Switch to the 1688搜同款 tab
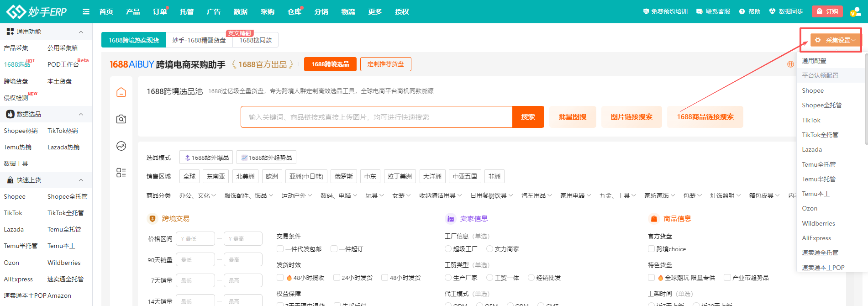Viewport: 868px width, 306px height. 256,40
